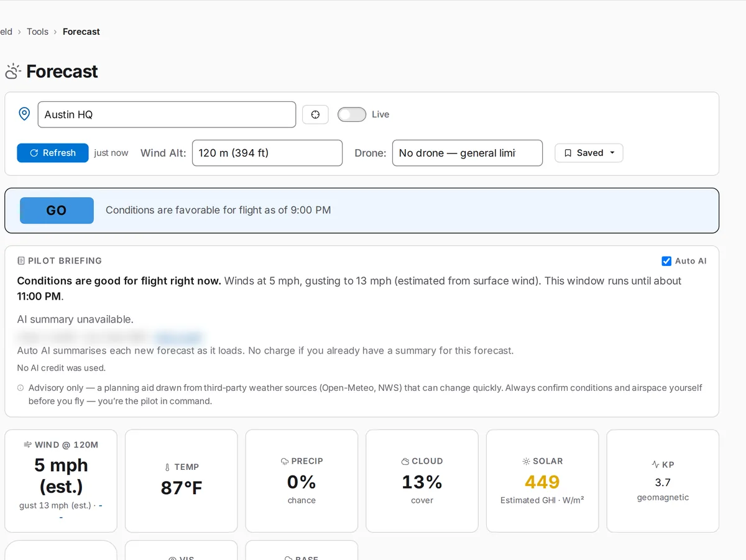Click the cloud-sun Forecast heading icon

(13, 71)
